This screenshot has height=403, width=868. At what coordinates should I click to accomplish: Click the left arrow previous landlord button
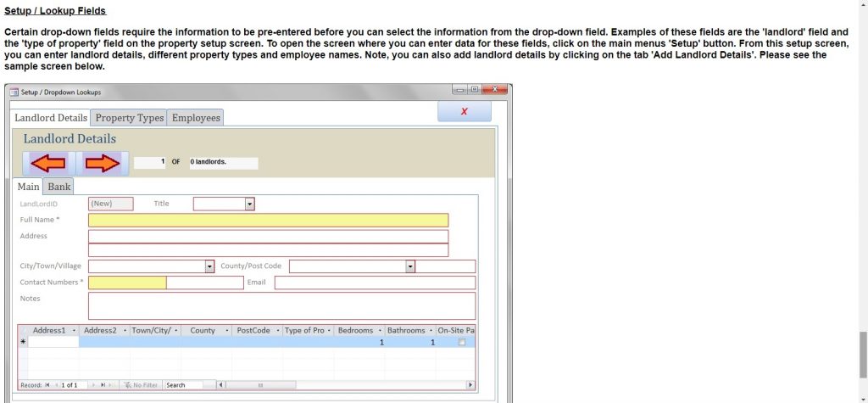(x=47, y=163)
